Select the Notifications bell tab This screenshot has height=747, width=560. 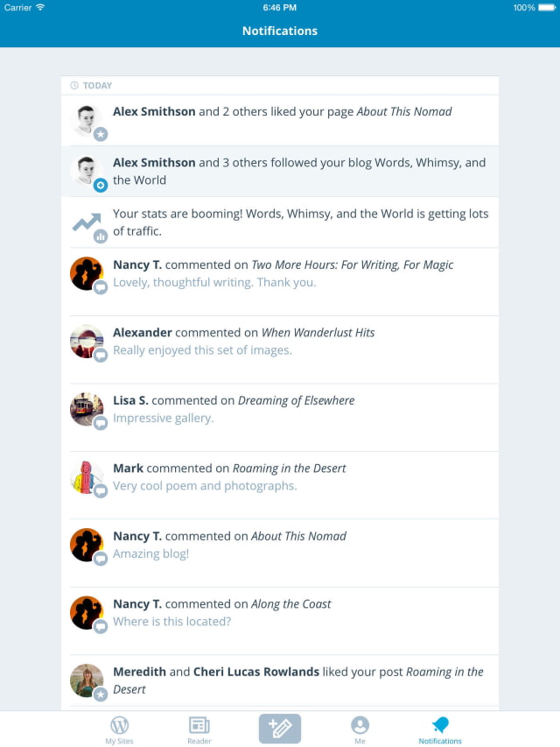[x=440, y=729]
